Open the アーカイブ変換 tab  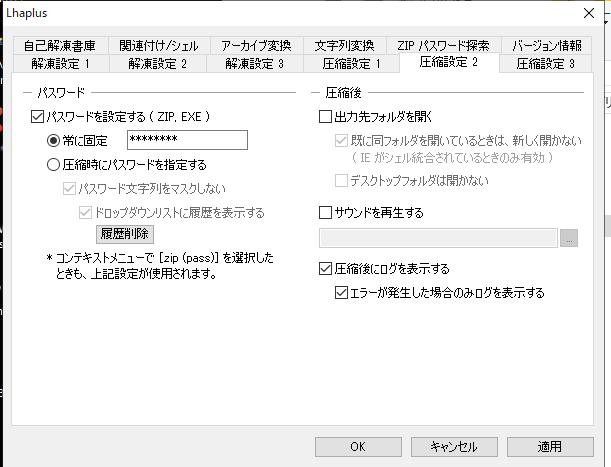point(256,46)
